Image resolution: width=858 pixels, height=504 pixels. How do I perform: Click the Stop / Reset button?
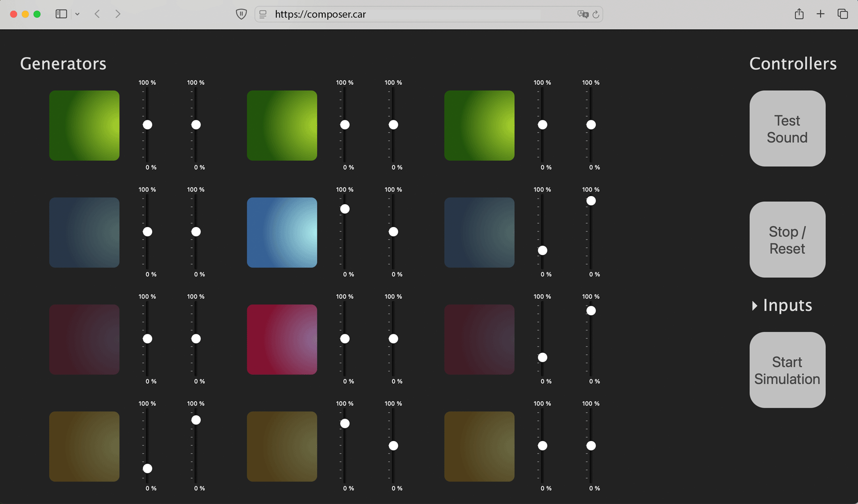pos(787,240)
